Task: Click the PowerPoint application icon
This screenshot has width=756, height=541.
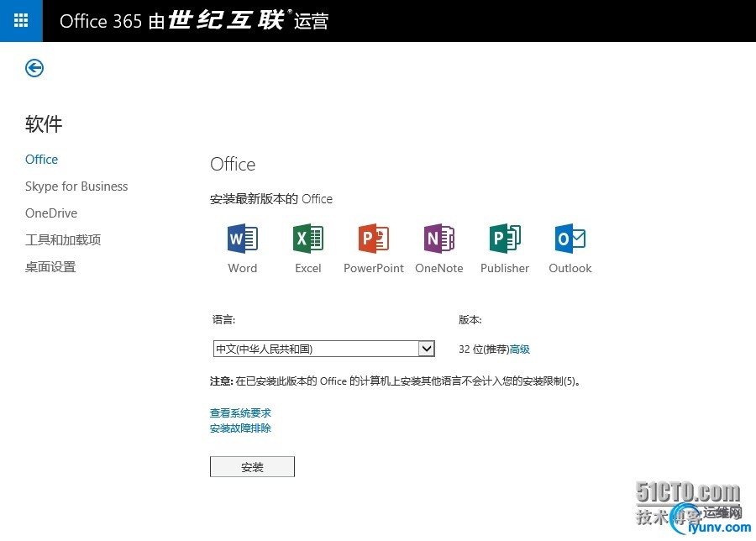Action: point(374,239)
